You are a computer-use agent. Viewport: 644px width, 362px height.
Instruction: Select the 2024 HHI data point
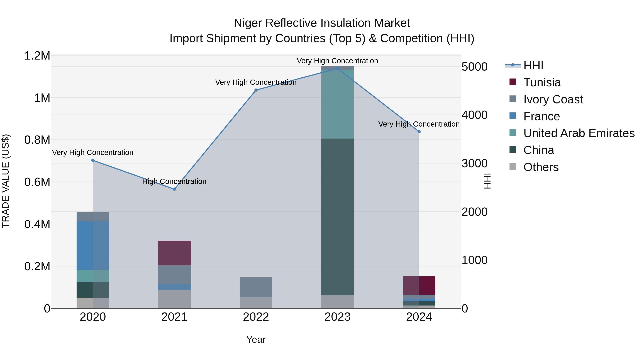click(419, 132)
